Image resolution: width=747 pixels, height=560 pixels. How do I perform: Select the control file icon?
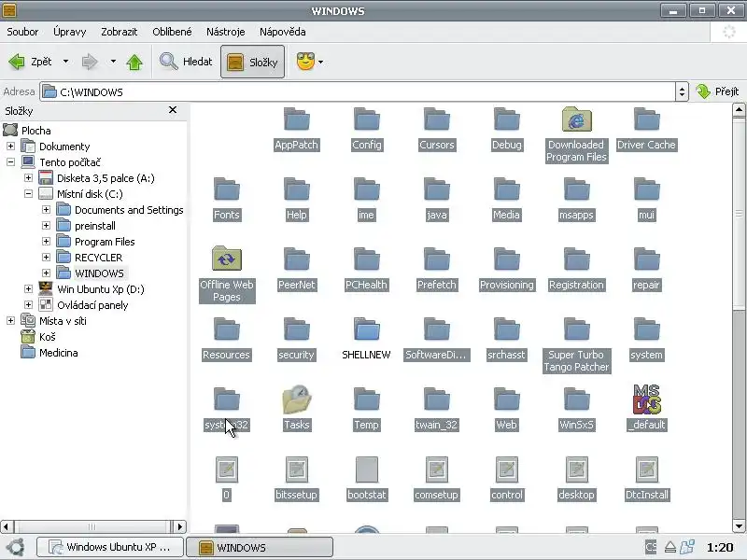(506, 469)
